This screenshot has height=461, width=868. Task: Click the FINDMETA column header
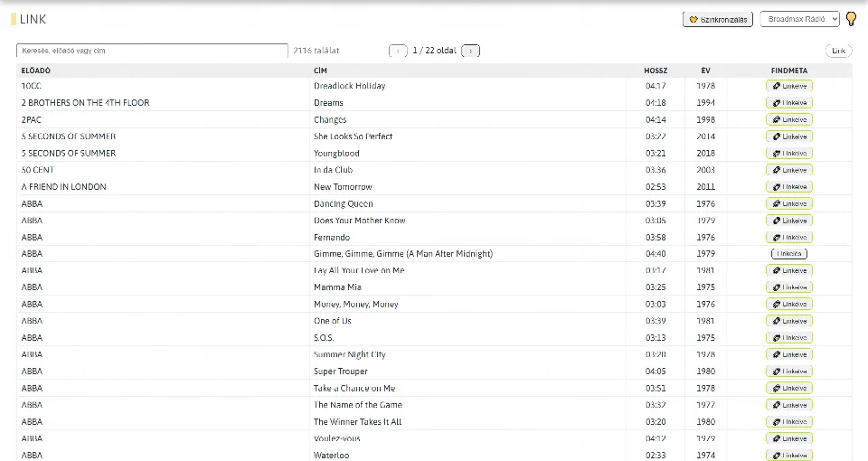click(x=789, y=71)
